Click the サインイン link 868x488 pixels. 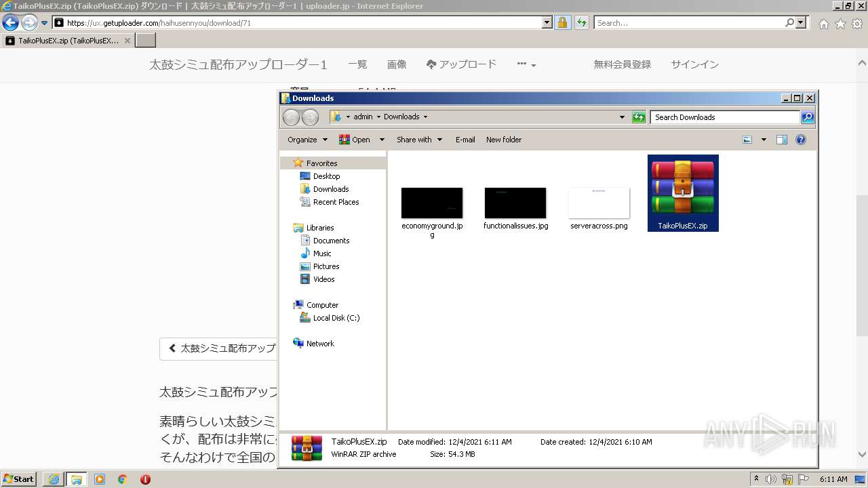point(694,64)
